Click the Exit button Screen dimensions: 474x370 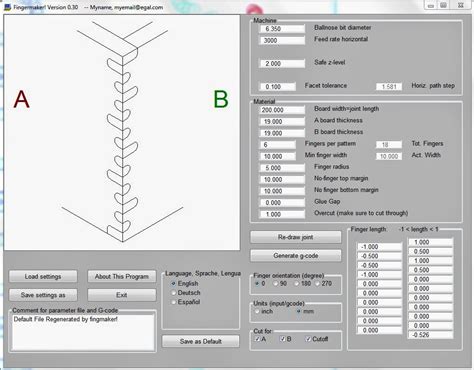click(122, 295)
